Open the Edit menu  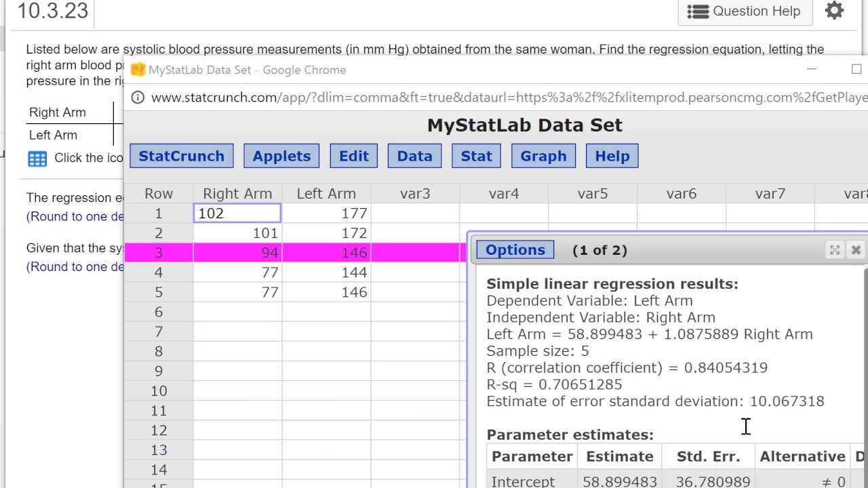353,156
